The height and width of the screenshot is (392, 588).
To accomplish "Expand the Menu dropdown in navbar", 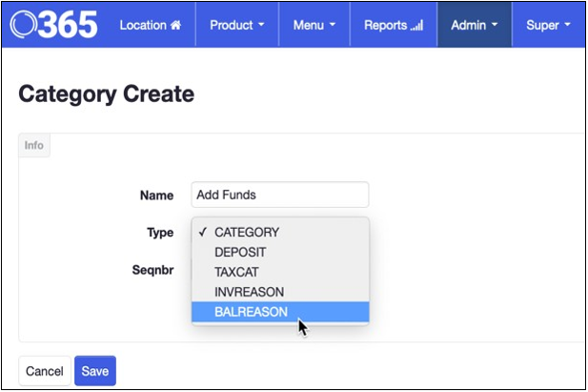I will (x=314, y=25).
